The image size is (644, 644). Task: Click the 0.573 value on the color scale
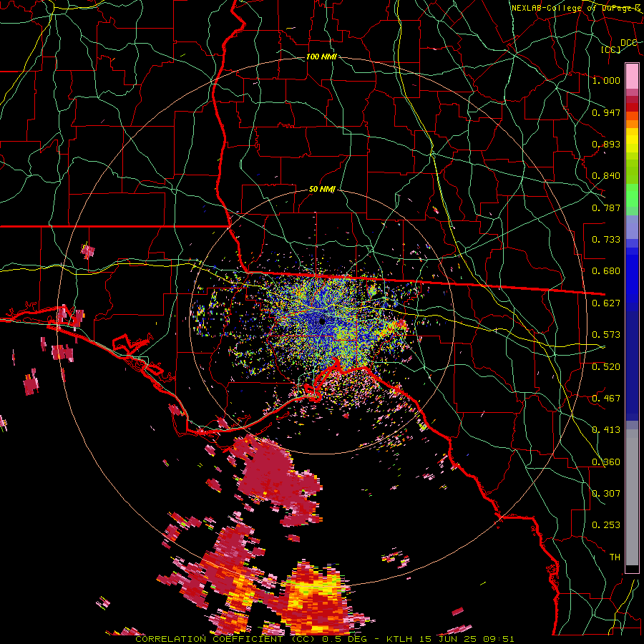pyautogui.click(x=606, y=335)
